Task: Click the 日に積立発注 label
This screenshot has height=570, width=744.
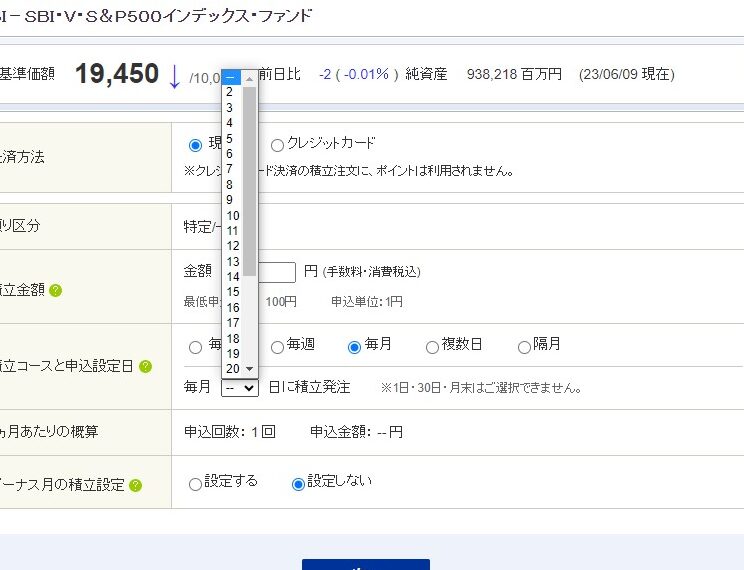Action: pos(309,387)
